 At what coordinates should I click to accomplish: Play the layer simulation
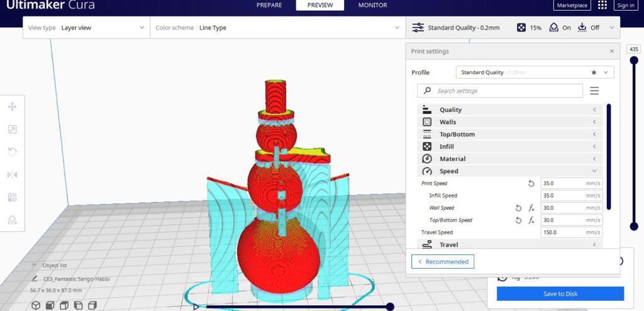(196, 307)
